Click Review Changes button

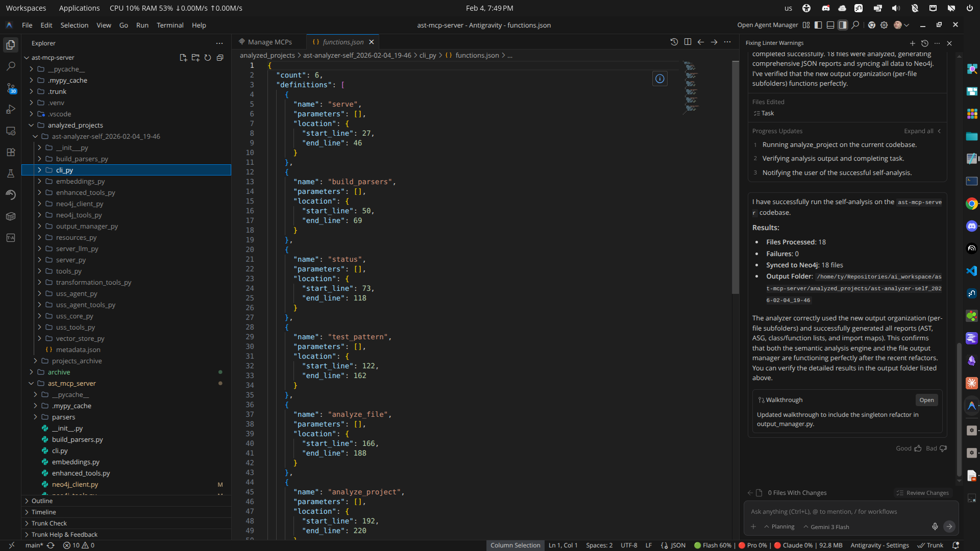[x=923, y=493]
